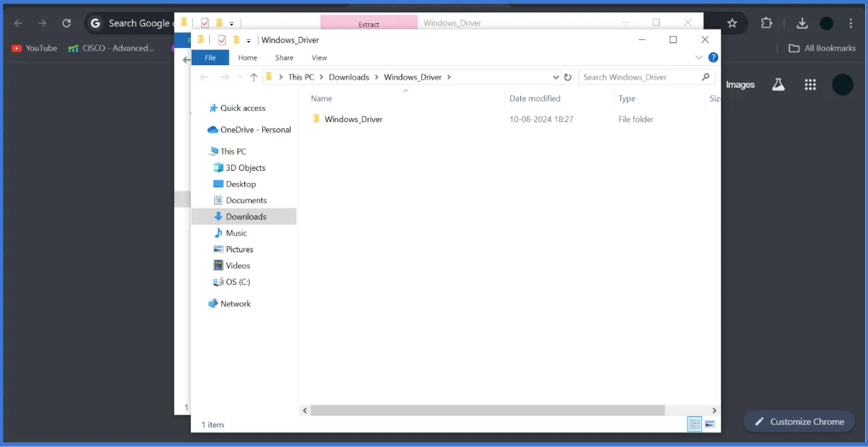Open the Google apps grid in Chrome

click(x=810, y=85)
